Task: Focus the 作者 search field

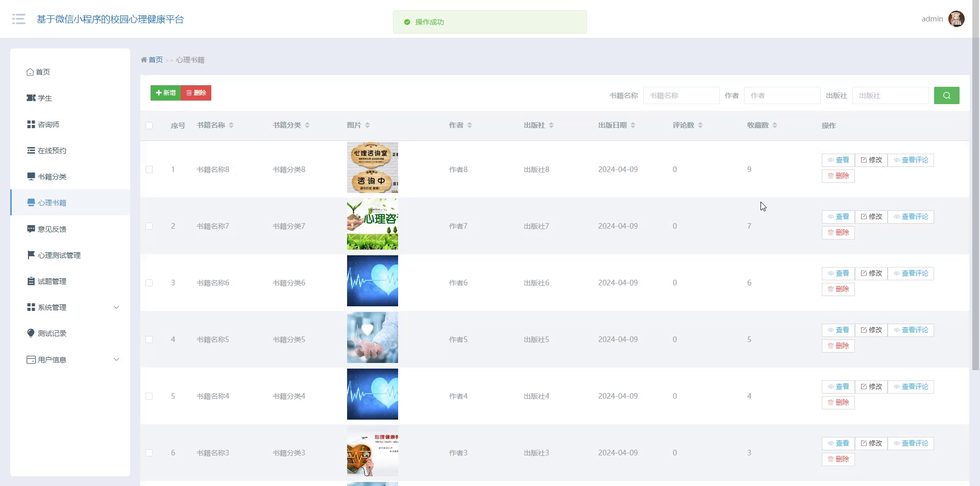Action: pos(782,95)
